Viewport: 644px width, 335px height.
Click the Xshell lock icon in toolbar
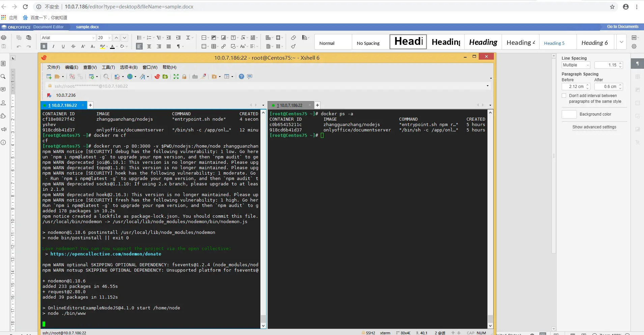tap(184, 77)
